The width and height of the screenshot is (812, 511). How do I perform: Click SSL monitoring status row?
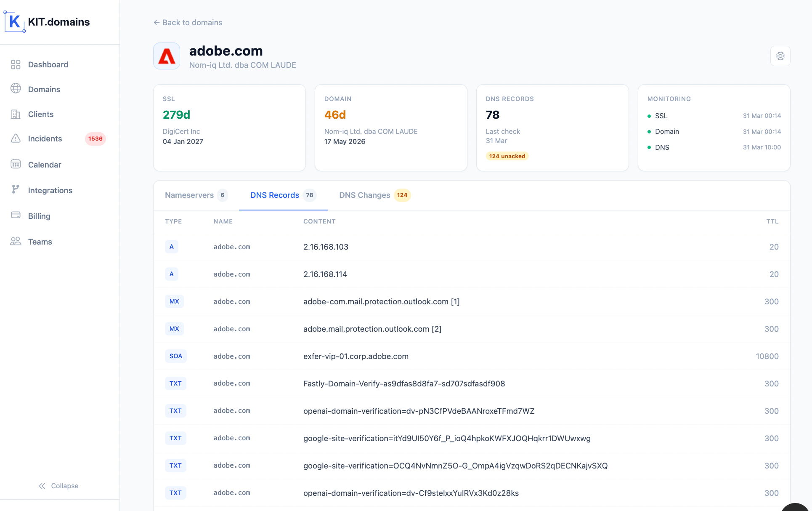[714, 116]
